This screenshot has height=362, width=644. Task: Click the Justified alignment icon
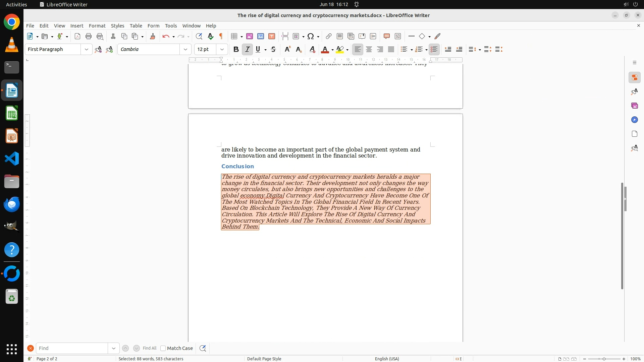[391, 49]
